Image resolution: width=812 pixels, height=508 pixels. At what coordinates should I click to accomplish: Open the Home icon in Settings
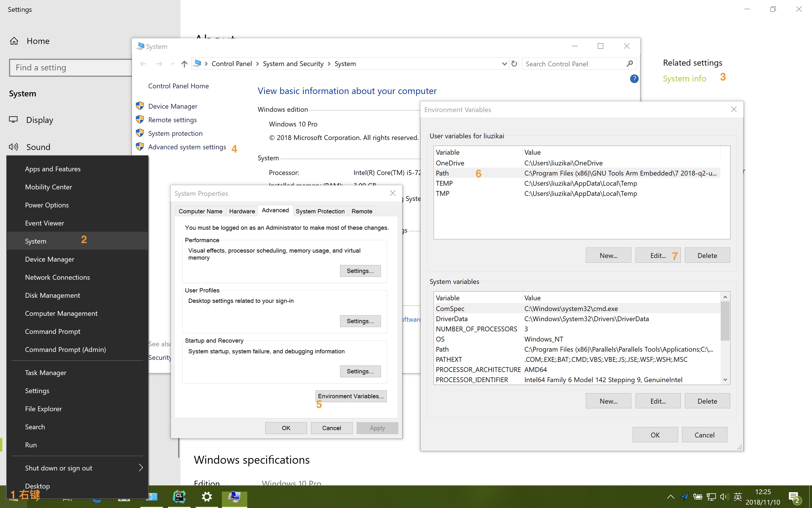click(14, 41)
